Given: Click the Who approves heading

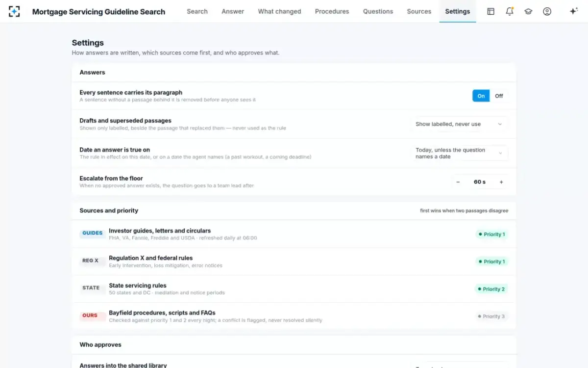Looking at the screenshot, I should point(100,344).
